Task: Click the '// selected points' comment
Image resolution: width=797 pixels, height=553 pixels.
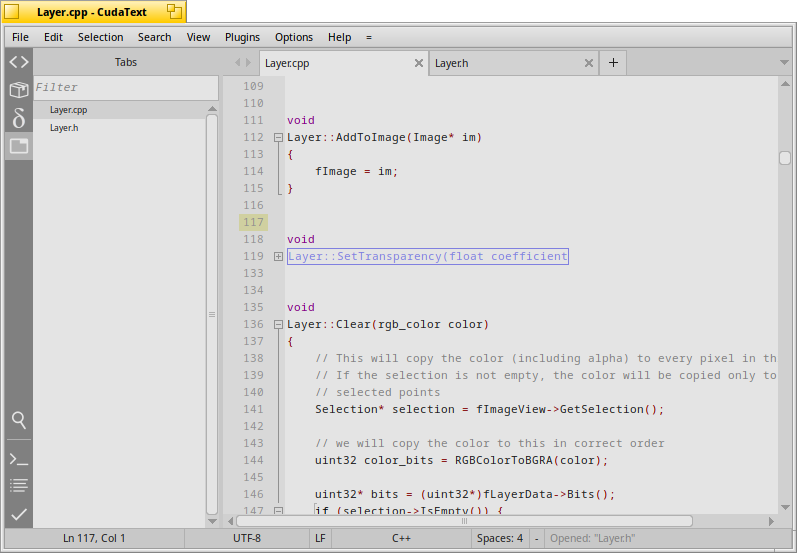Action: point(377,392)
